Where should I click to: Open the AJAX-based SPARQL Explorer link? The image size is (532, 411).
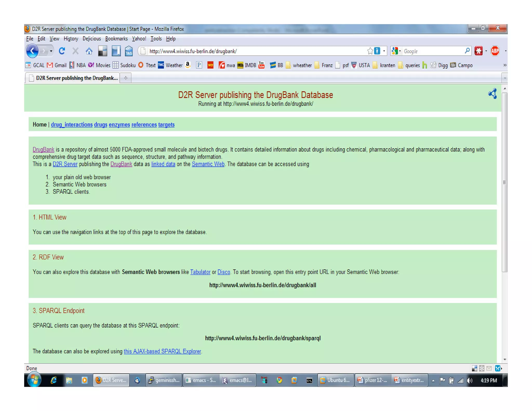(x=162, y=351)
